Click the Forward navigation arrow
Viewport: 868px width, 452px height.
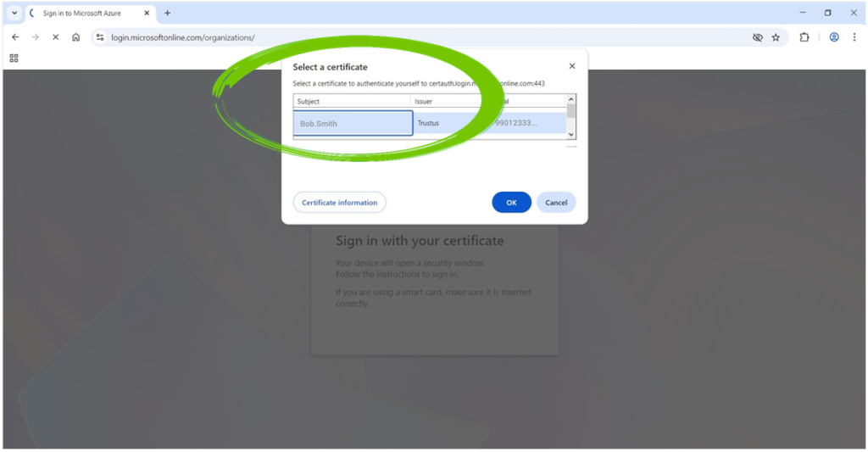[36, 37]
